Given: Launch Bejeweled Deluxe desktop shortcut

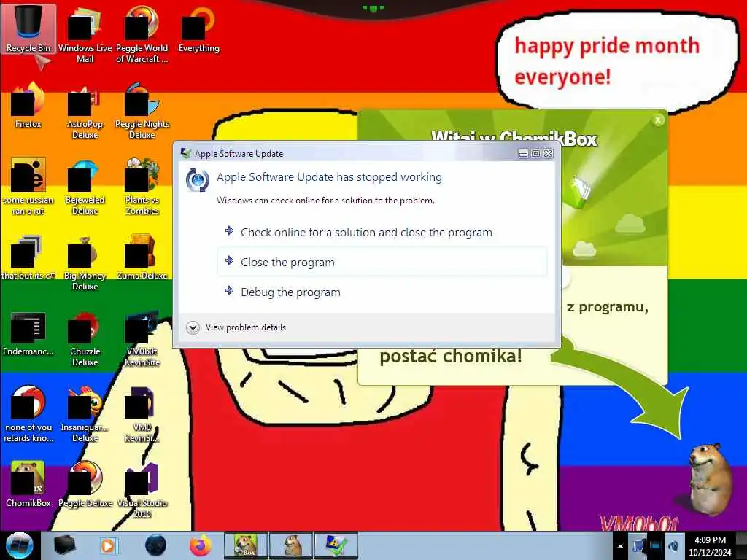Looking at the screenshot, I should point(85,186).
